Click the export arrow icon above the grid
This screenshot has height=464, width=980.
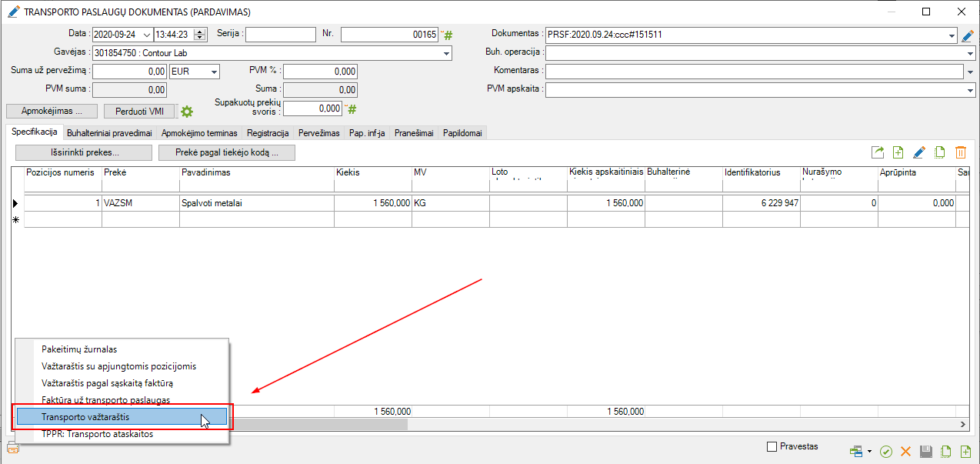point(877,152)
